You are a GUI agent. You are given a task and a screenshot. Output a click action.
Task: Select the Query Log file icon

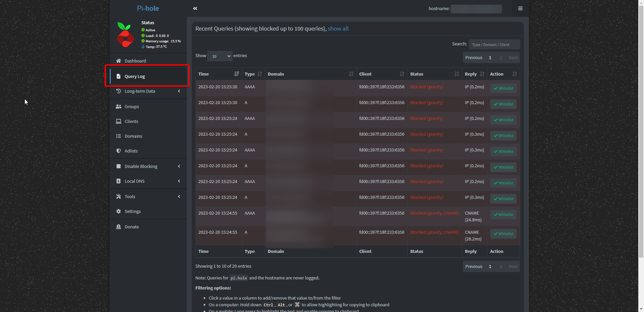coord(119,76)
